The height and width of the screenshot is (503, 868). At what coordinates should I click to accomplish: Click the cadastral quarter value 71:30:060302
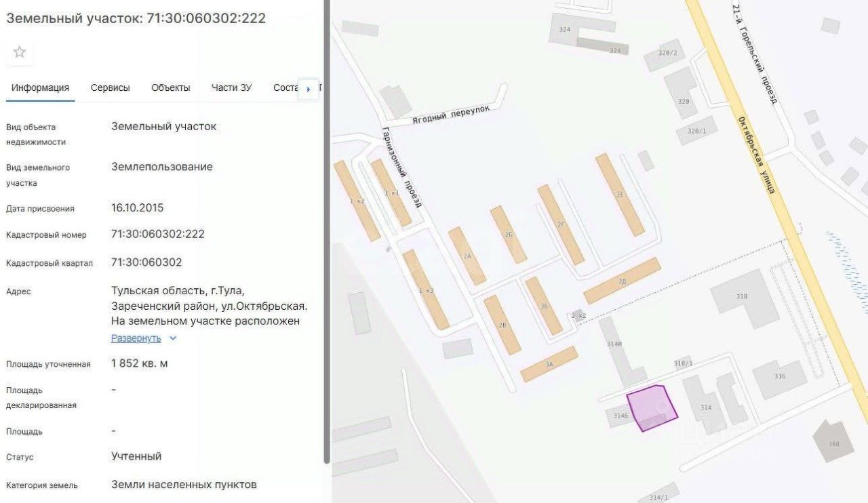click(146, 262)
